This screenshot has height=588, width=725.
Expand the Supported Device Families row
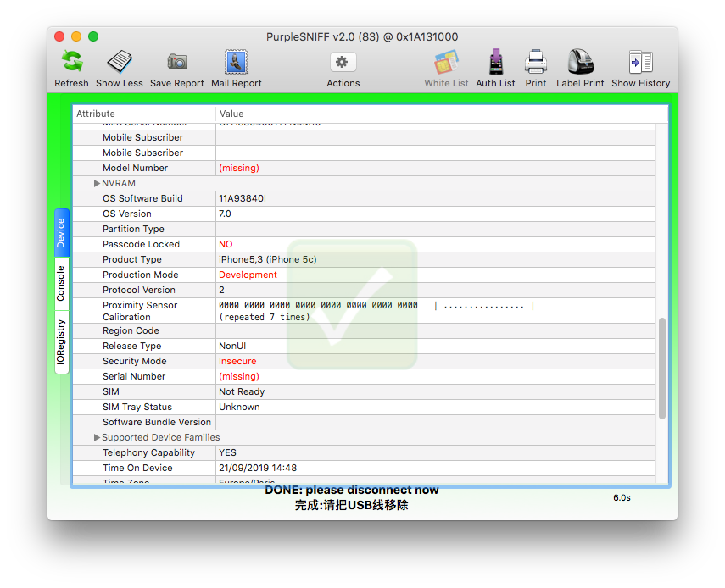pyautogui.click(x=97, y=437)
